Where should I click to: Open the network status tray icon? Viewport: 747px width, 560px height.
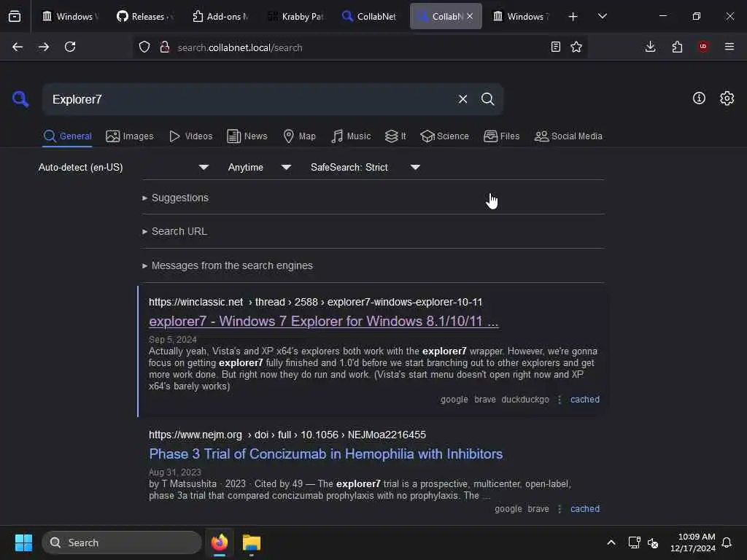(634, 542)
